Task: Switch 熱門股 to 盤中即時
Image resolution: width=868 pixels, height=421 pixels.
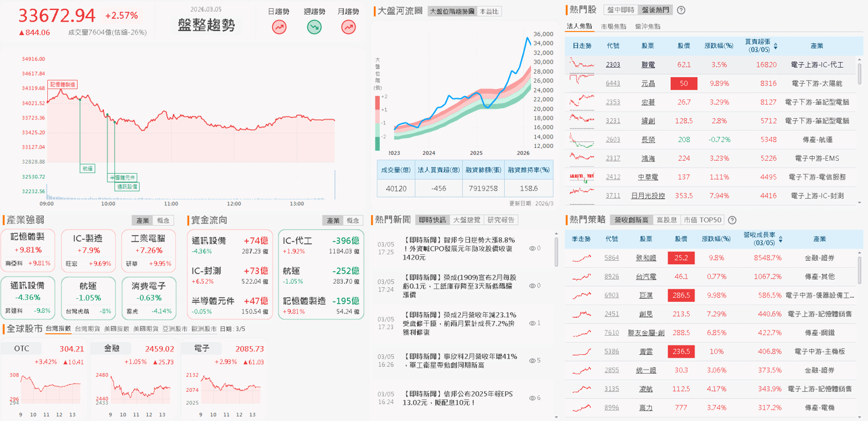Action: [620, 10]
